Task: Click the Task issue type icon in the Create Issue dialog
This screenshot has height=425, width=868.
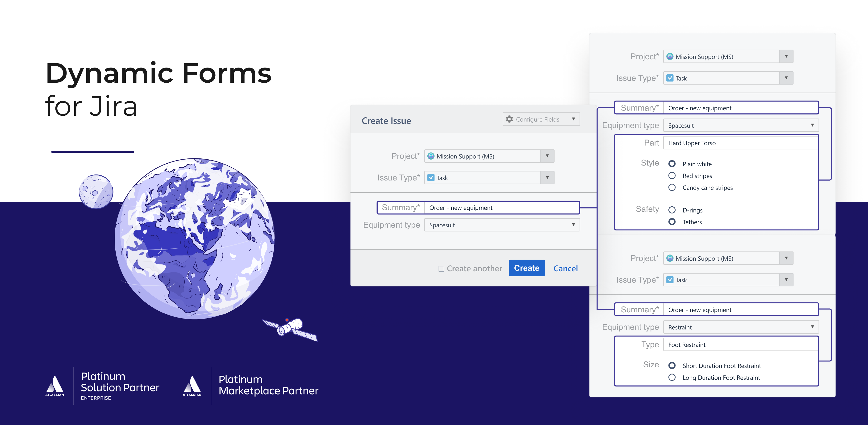Action: click(431, 178)
